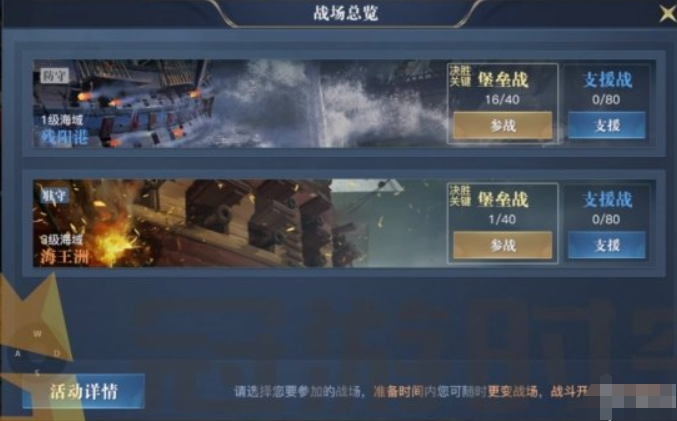Open 活动详情 event details
This screenshot has height=421, width=677.
pos(83,391)
